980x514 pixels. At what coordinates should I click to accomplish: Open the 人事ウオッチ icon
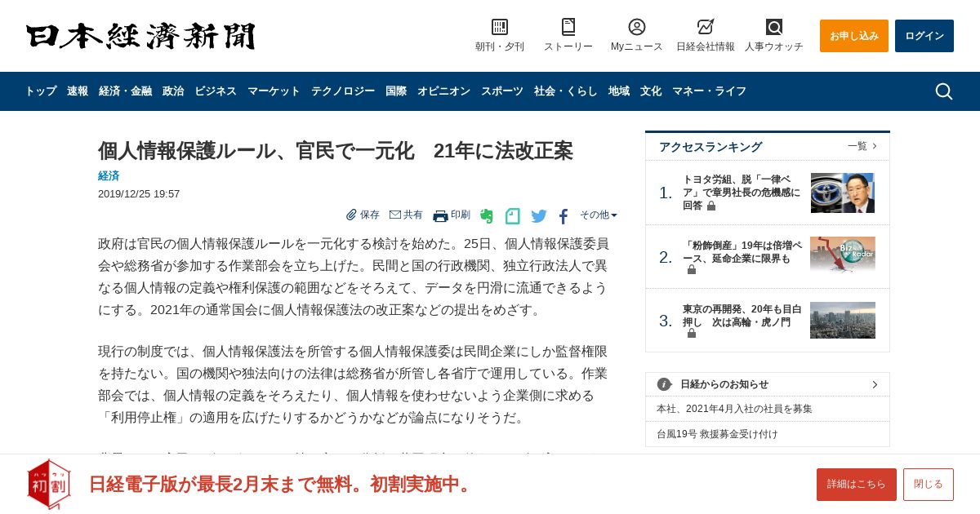coord(774,27)
